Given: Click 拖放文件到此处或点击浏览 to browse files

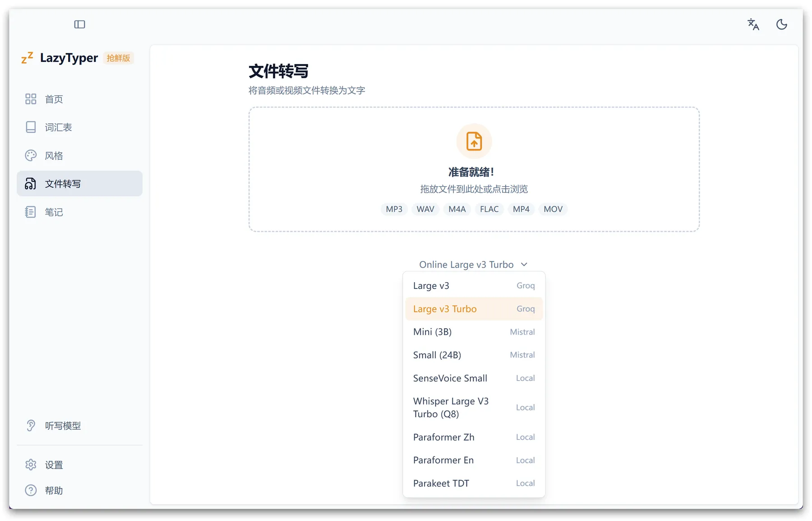Looking at the screenshot, I should pos(474,189).
